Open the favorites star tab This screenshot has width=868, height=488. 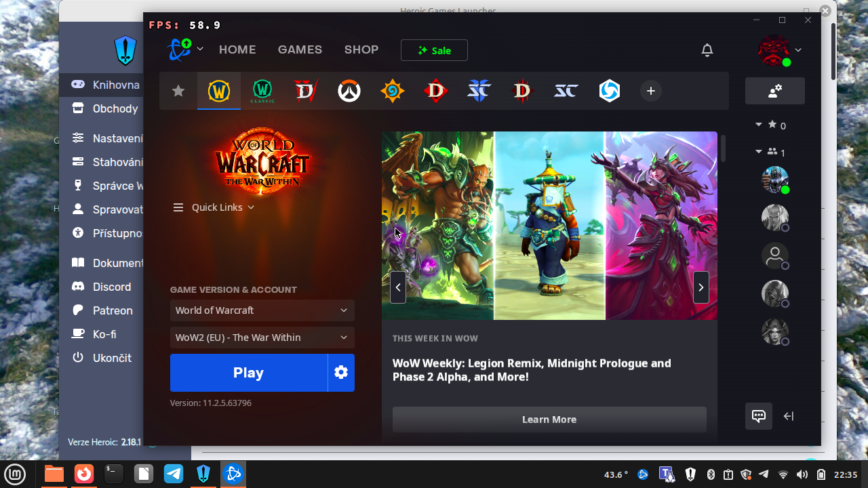[x=178, y=91]
